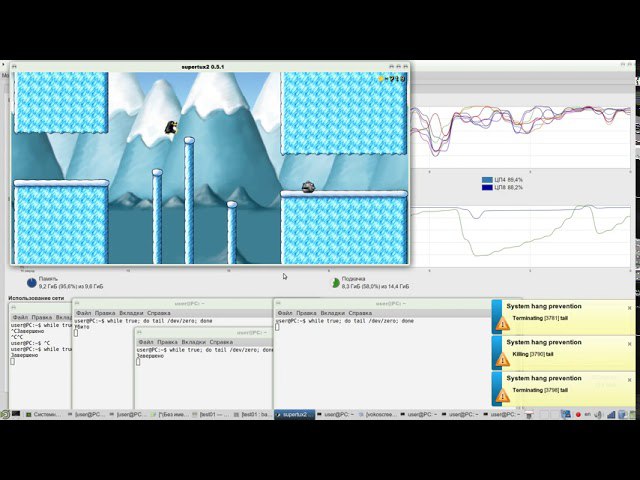640x480 pixels.
Task: Click the network tray icon
Action: coord(611,415)
